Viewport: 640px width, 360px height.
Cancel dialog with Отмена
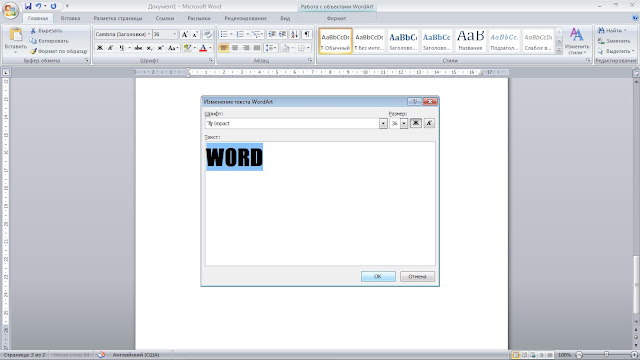(417, 276)
